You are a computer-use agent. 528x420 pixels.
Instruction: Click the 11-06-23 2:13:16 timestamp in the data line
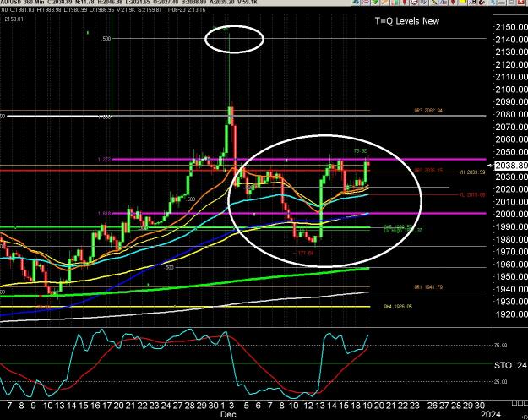click(184, 10)
